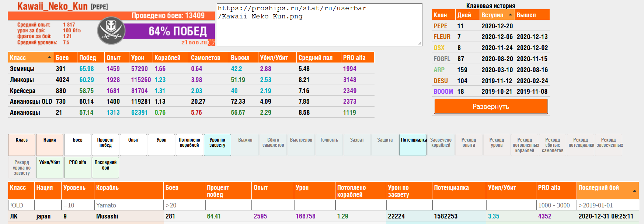Click the sort arrow in the Вступил header
Viewport: 644px width, 224px height.
511,15
